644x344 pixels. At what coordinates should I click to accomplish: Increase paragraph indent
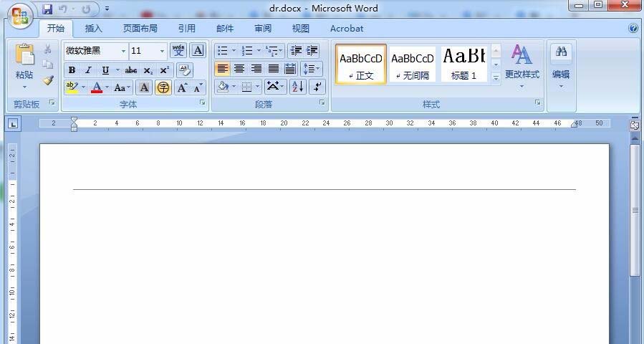312,51
